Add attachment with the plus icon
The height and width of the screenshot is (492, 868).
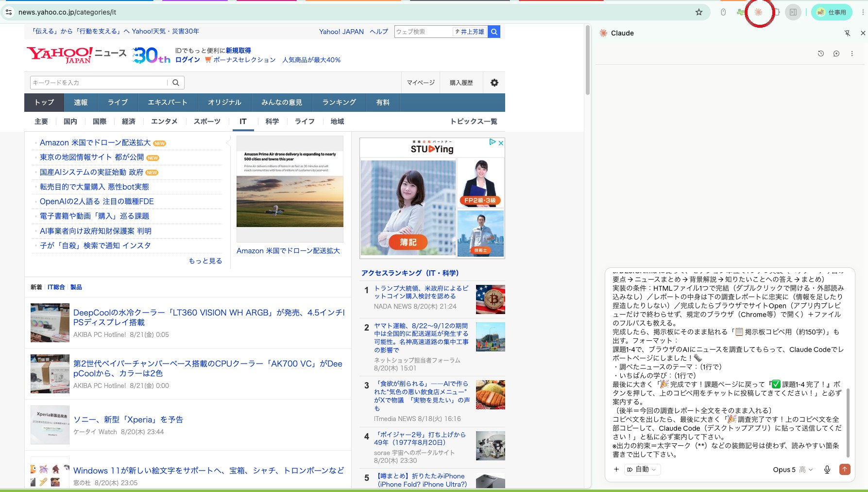(616, 469)
